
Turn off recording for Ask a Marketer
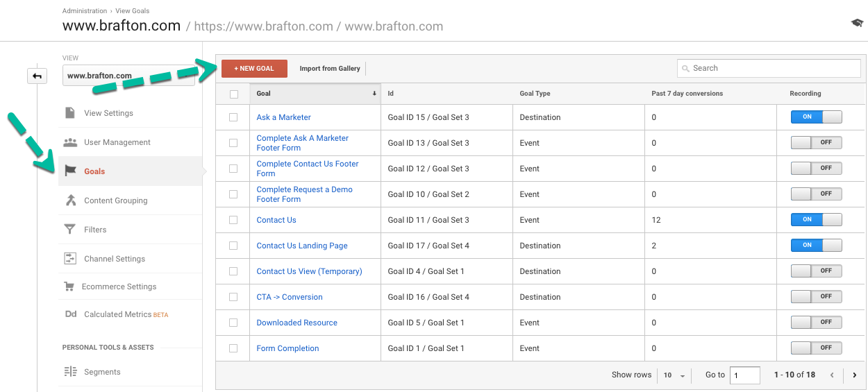pos(816,117)
